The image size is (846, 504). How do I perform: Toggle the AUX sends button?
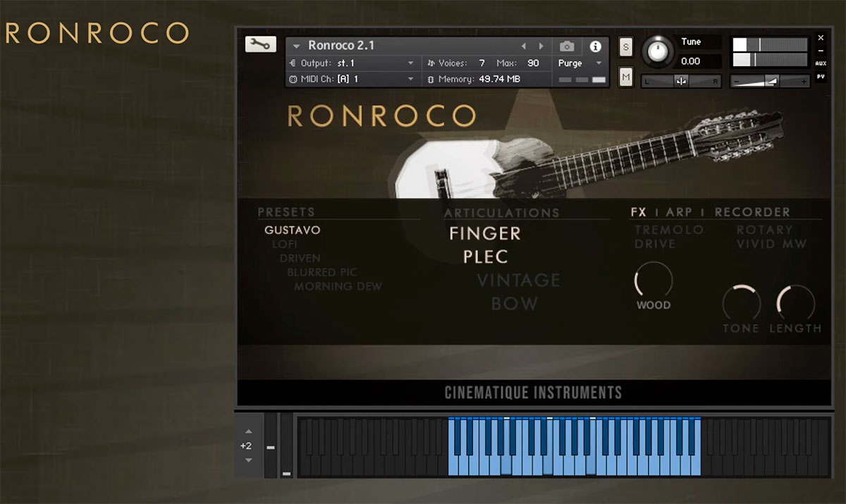[x=821, y=63]
